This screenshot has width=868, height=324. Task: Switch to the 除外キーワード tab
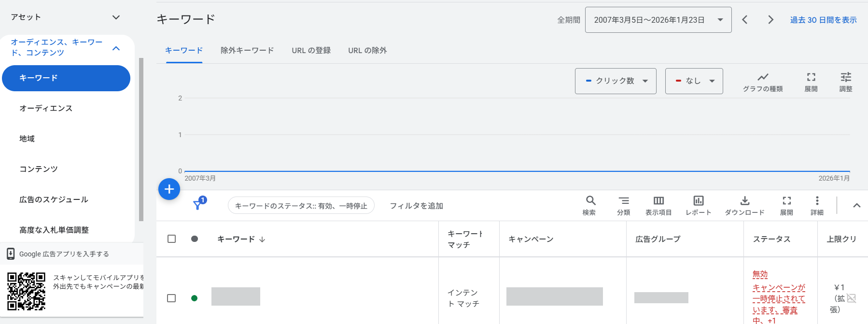pos(247,50)
